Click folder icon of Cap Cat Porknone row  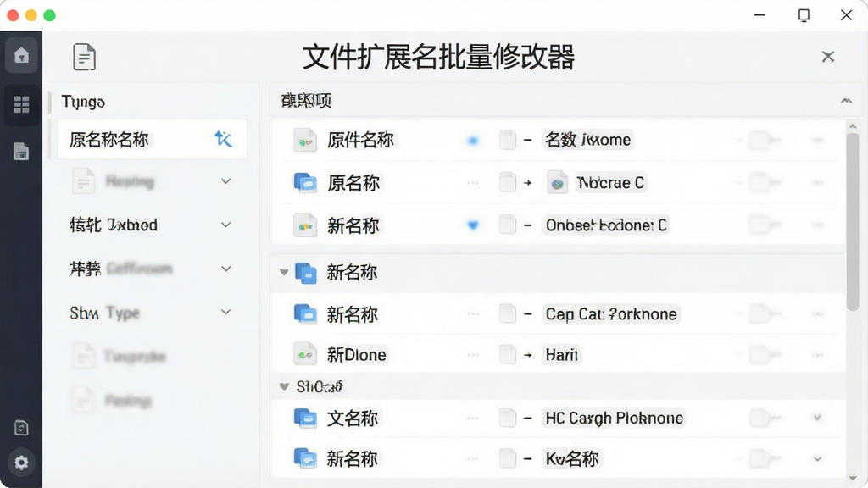pos(305,313)
